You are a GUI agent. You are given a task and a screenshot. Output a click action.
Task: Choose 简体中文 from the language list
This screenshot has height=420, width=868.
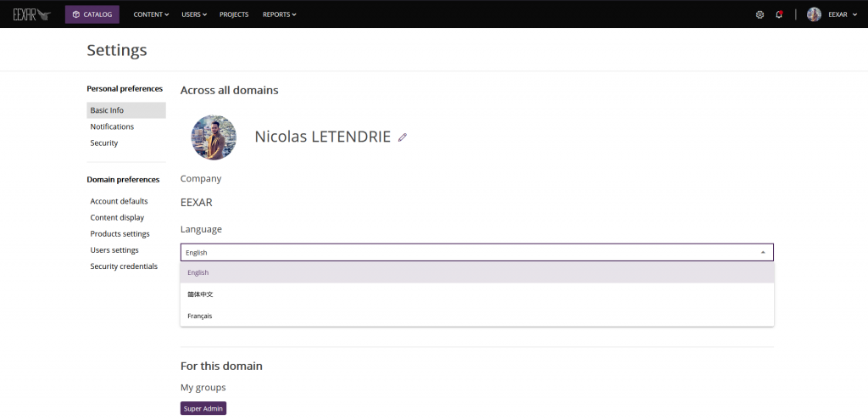476,294
